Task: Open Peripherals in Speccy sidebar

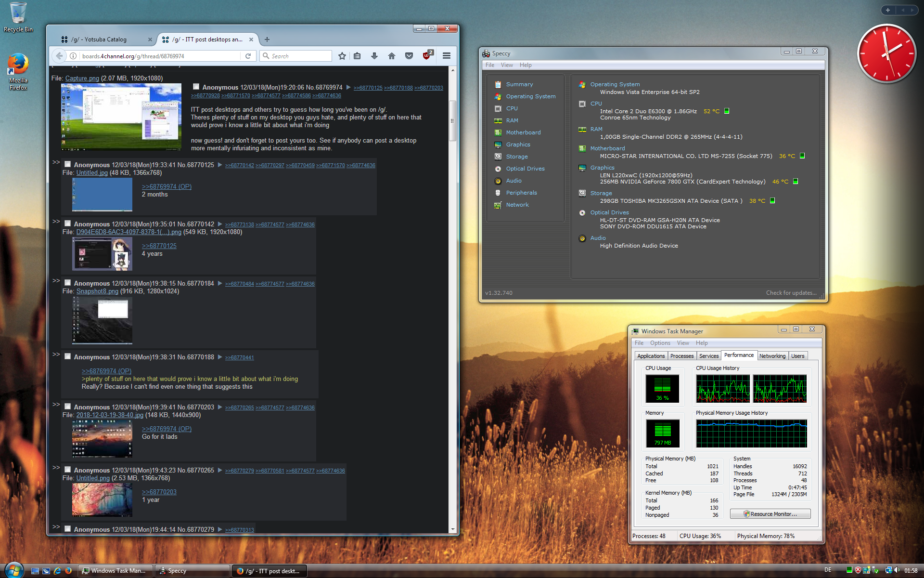Action: 521,193
